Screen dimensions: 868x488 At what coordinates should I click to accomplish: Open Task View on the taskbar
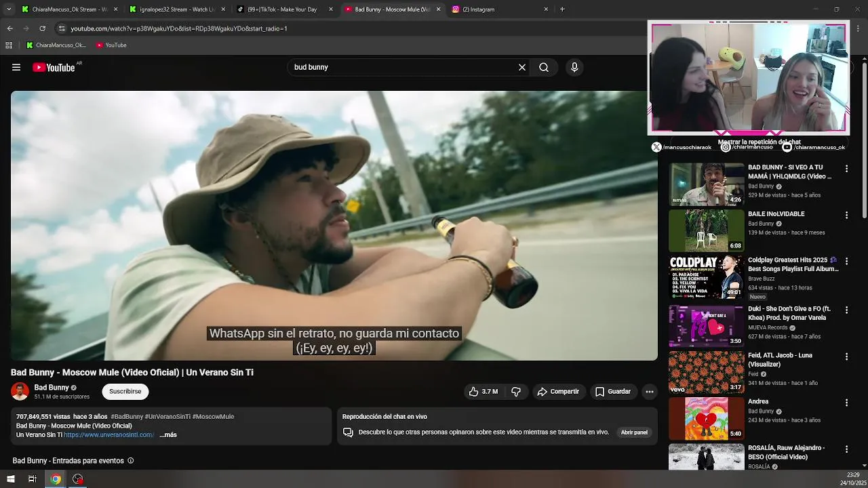point(32,479)
